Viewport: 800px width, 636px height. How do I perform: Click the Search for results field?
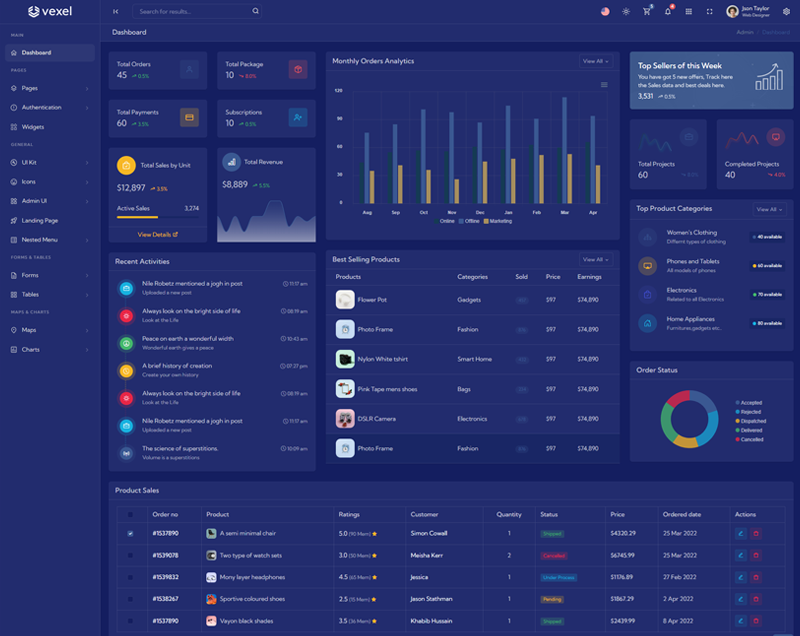[x=194, y=11]
